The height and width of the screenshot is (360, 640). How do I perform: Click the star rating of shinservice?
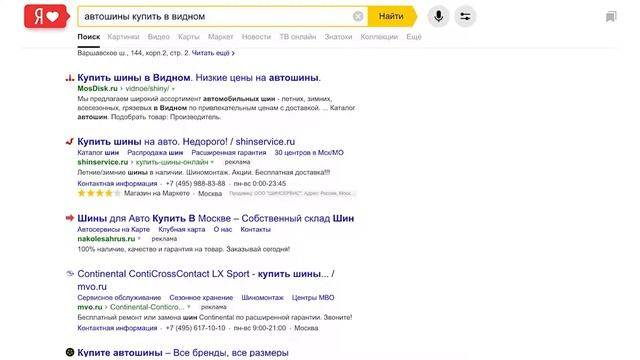click(x=99, y=193)
